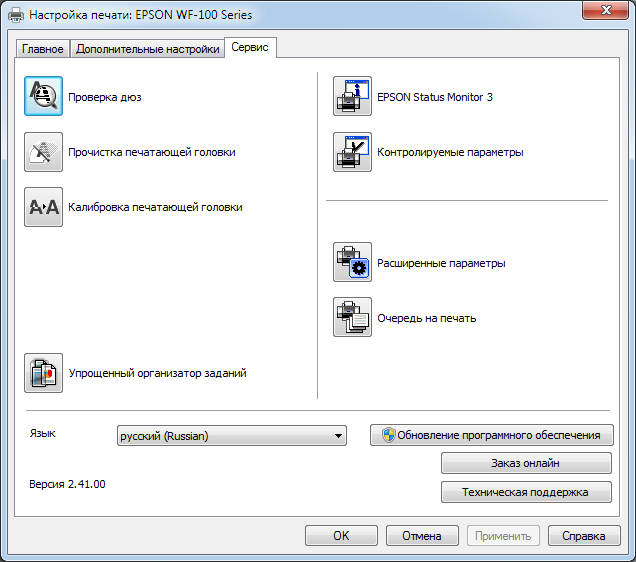Click the 'Упрощенный организатор заданий' label
The height and width of the screenshot is (562, 636).
pos(157,373)
